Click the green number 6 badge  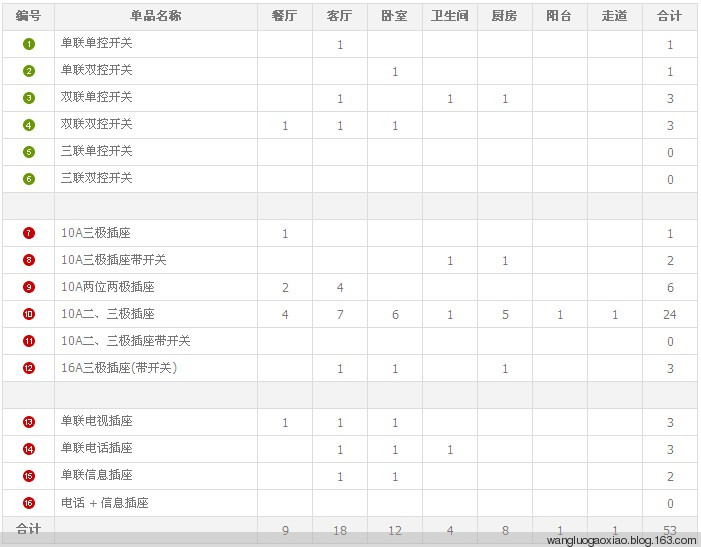click(x=29, y=179)
